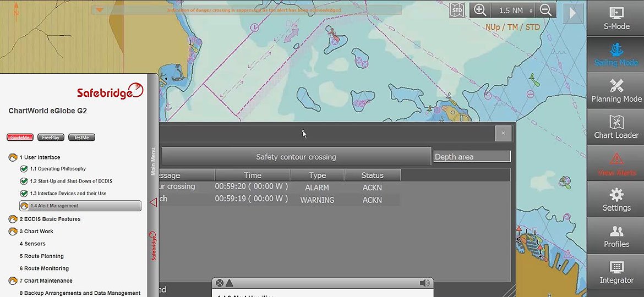Click the zoom in magnifier icon
The height and width of the screenshot is (297, 644).
pos(480,10)
